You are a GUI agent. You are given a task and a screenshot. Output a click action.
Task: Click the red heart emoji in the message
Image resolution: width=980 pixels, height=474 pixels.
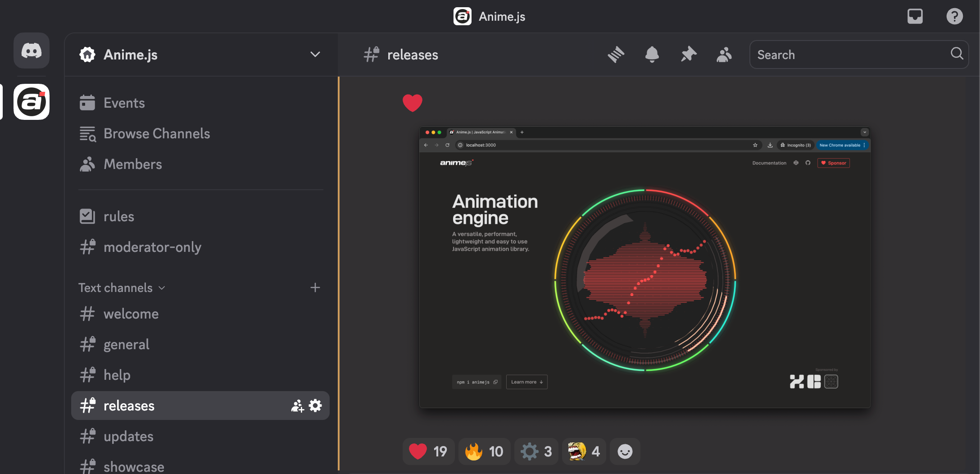(x=412, y=103)
